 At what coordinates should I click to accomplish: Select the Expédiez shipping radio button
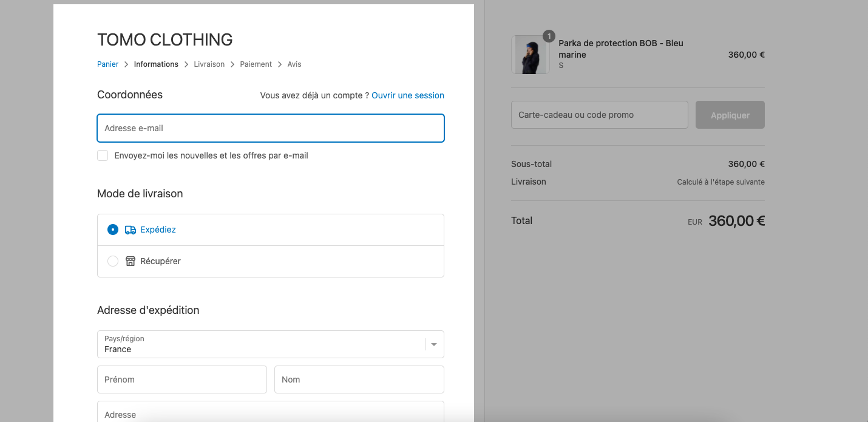coord(113,230)
